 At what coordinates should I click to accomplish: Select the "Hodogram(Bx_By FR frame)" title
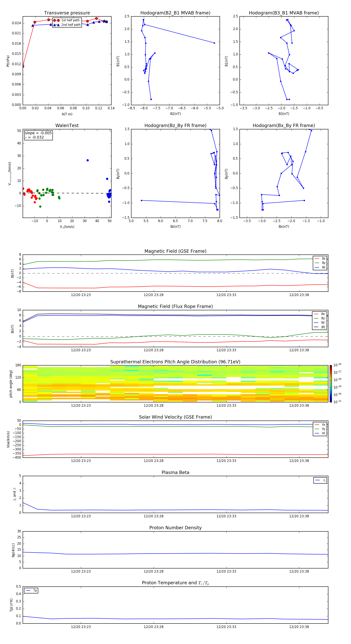pos(284,125)
